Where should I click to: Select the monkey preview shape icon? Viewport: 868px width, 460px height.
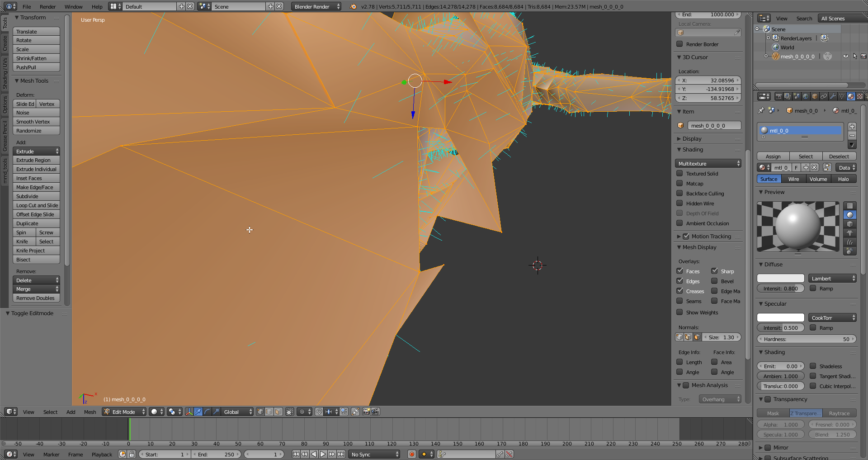[x=850, y=233]
